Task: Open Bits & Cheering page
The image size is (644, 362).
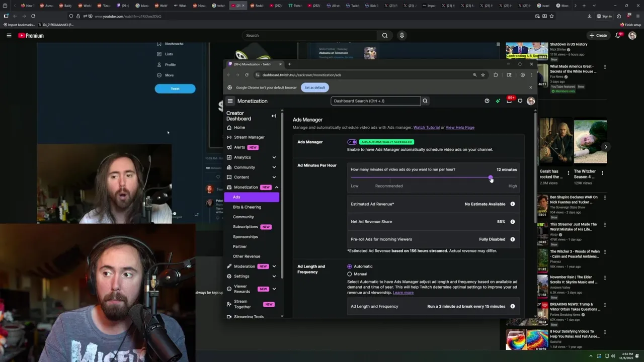Action: click(x=247, y=207)
